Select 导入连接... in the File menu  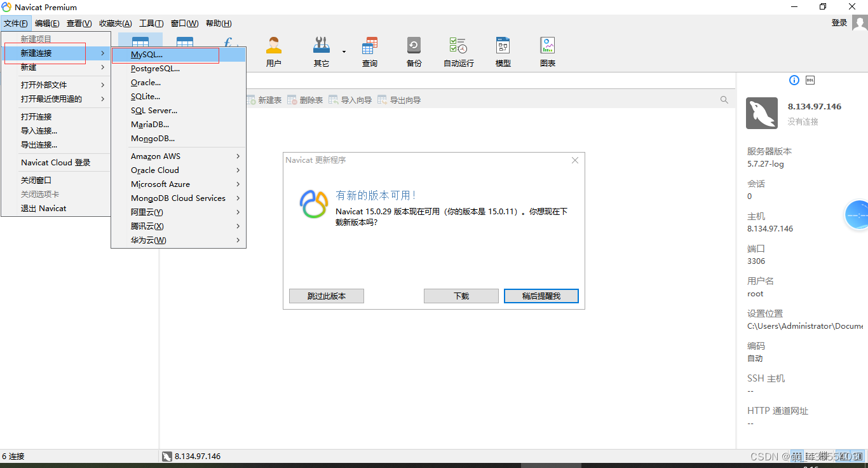click(56, 131)
